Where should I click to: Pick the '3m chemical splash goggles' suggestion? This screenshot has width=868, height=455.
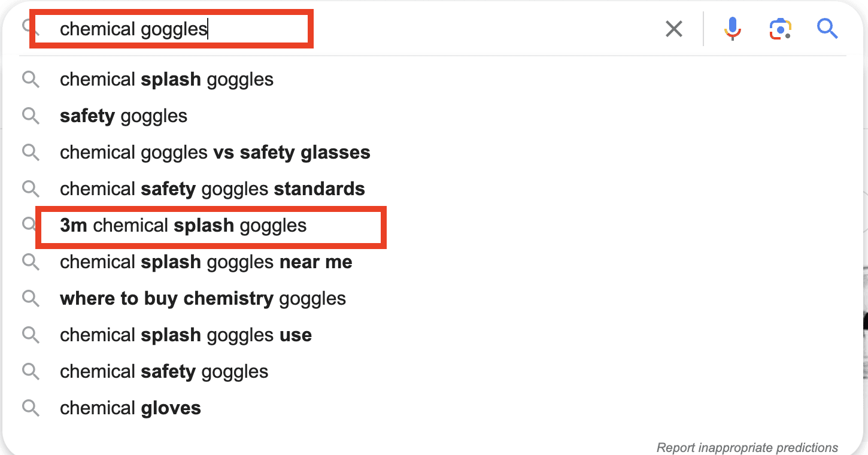pos(183,226)
